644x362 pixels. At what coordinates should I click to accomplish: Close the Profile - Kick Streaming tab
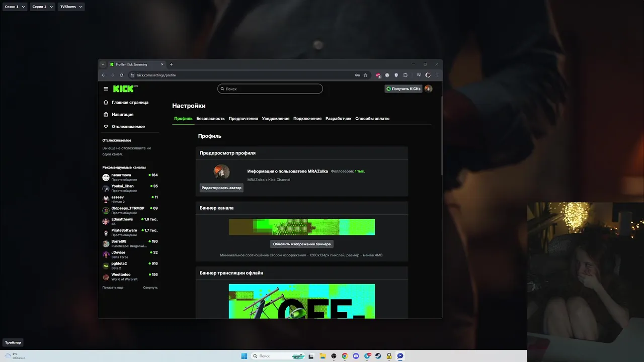[162, 64]
